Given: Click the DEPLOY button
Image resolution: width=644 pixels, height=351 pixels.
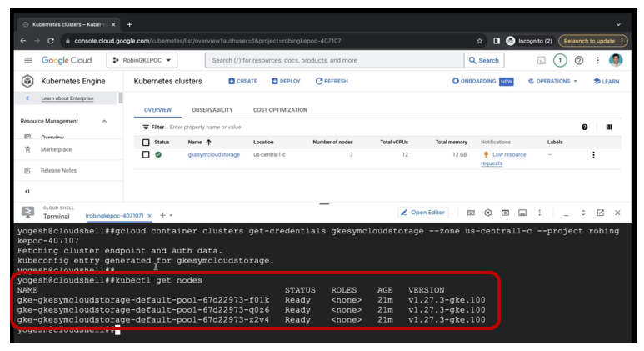Looking at the screenshot, I should point(286,82).
